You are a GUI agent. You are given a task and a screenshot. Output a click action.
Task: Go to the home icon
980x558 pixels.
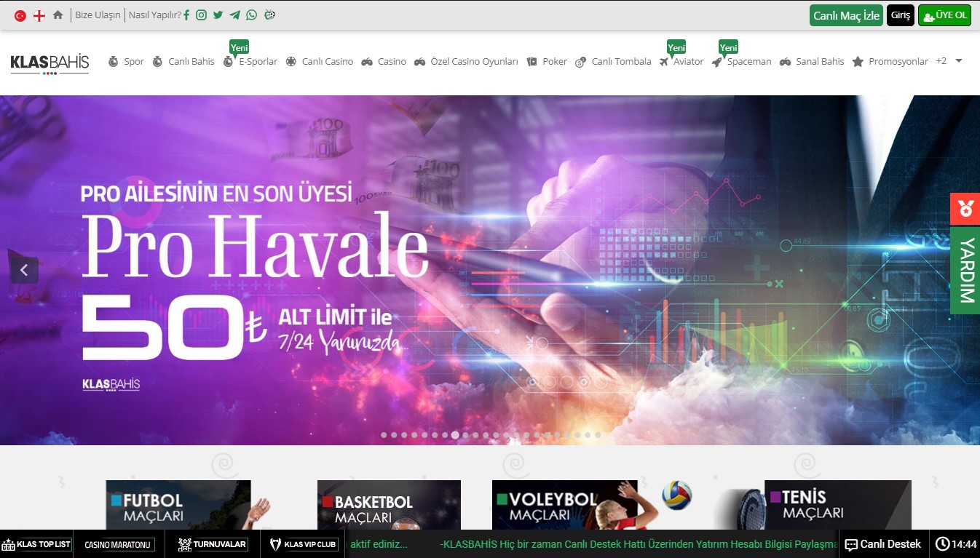(58, 15)
